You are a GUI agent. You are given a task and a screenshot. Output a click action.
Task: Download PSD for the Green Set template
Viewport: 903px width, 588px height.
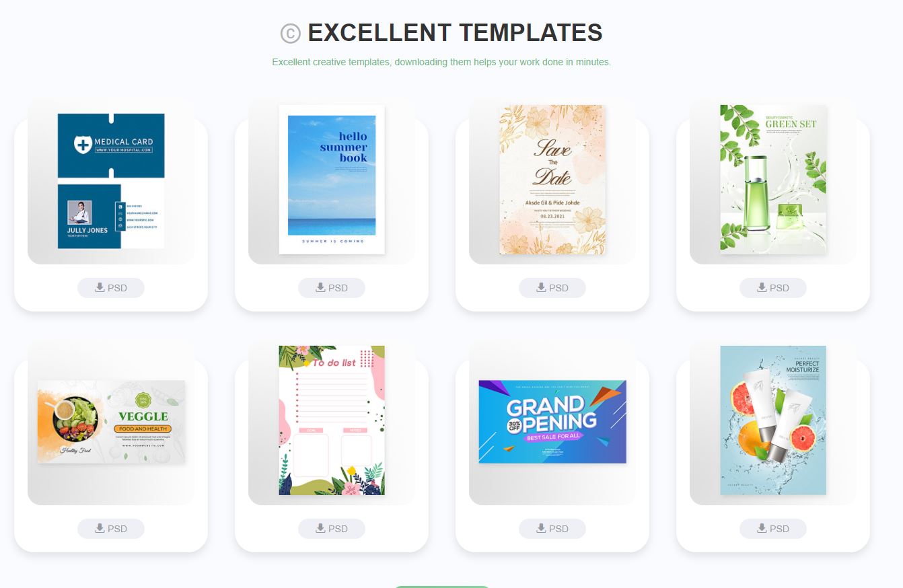coord(773,288)
